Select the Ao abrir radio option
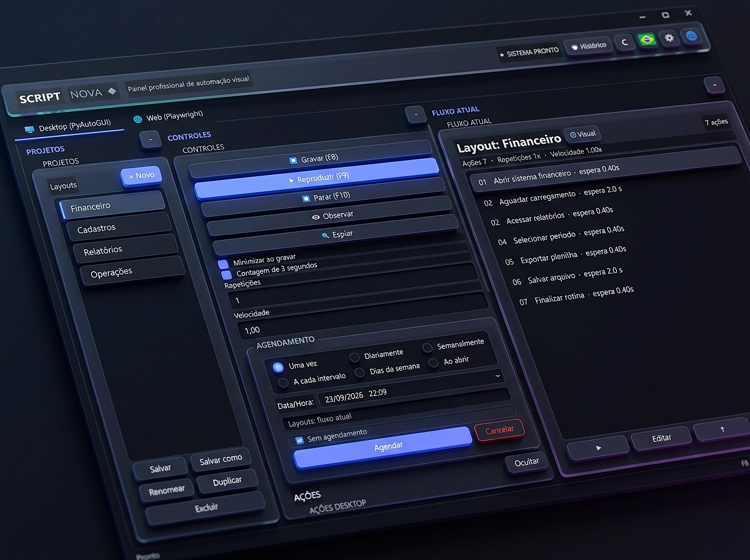 click(x=433, y=362)
